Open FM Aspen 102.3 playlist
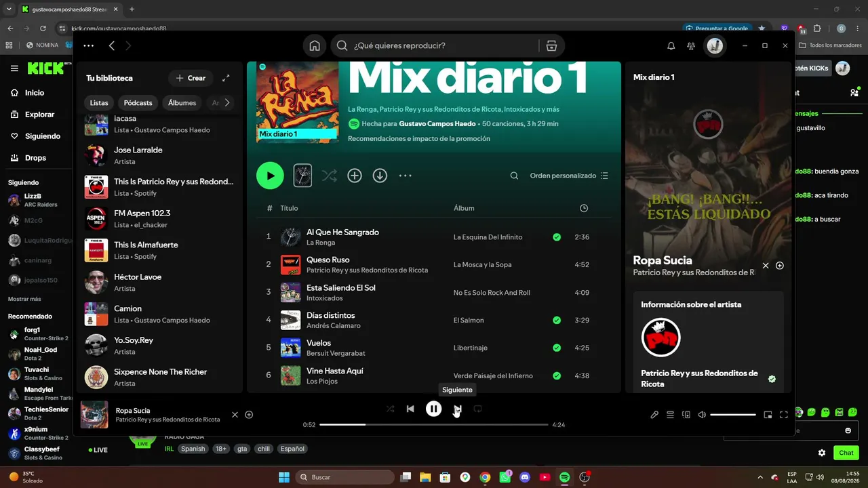Viewport: 868px width, 488px height. pyautogui.click(x=159, y=219)
